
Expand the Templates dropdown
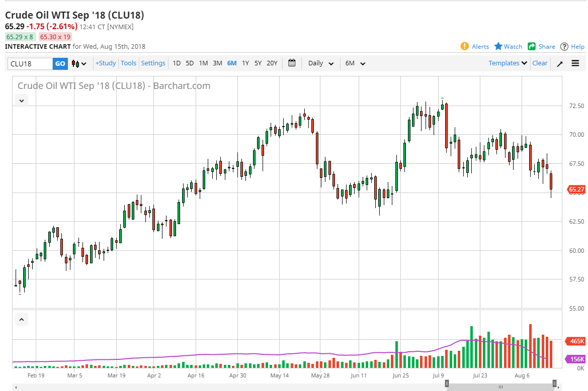point(507,63)
